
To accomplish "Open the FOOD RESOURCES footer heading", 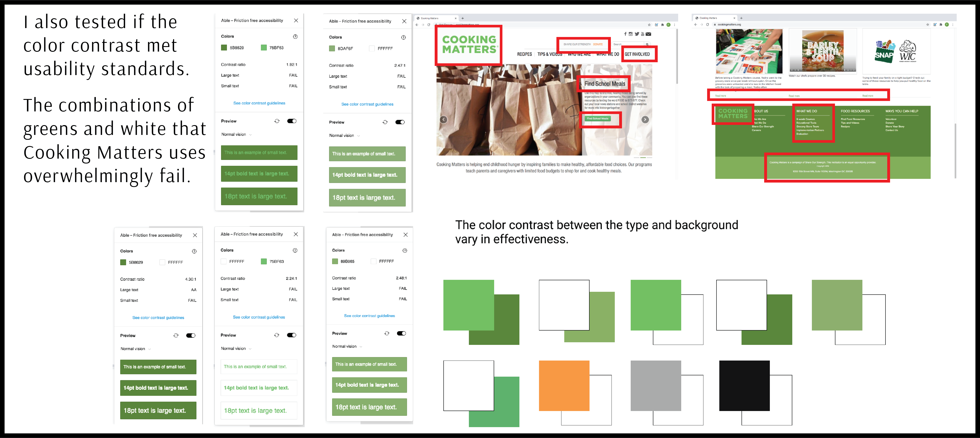I will [x=855, y=111].
